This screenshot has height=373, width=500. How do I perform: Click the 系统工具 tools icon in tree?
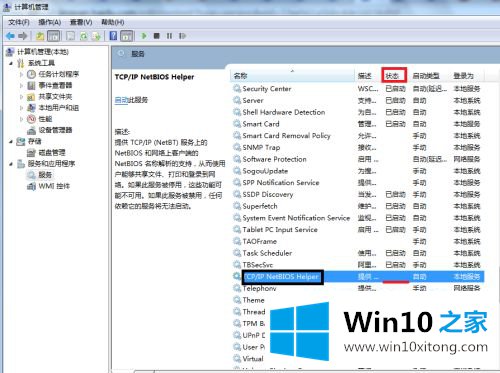pyautogui.click(x=21, y=63)
